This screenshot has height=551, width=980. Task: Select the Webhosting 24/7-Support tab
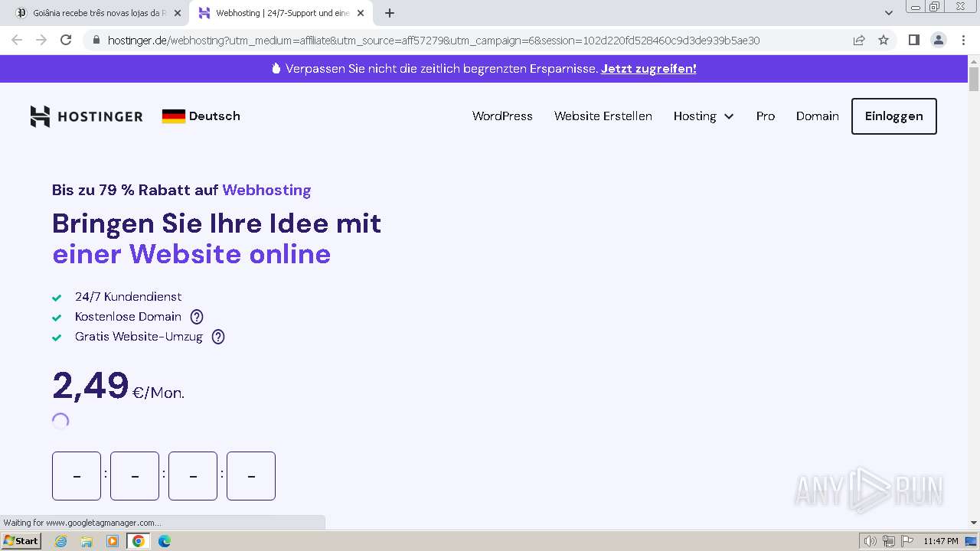(x=280, y=13)
